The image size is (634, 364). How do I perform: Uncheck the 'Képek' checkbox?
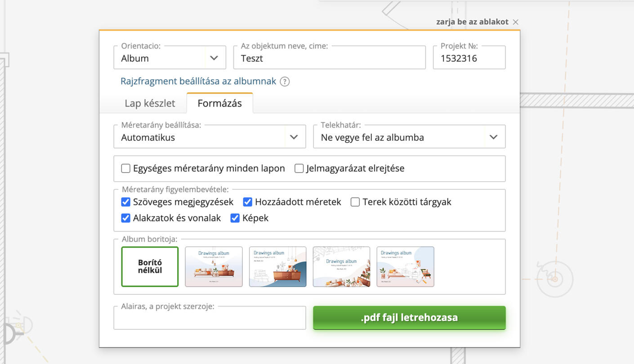coord(235,218)
